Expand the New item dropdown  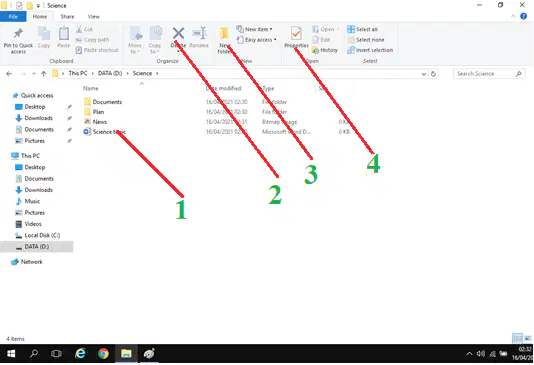(254, 29)
